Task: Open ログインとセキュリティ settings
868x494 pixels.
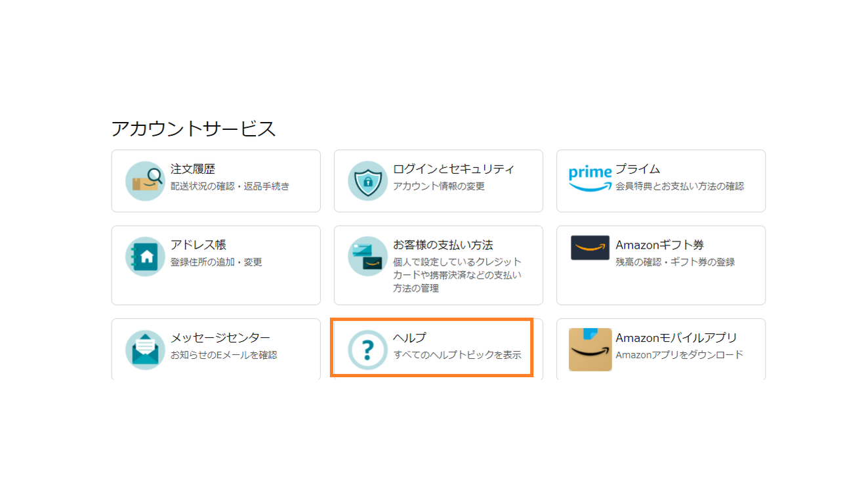Action: point(453,169)
